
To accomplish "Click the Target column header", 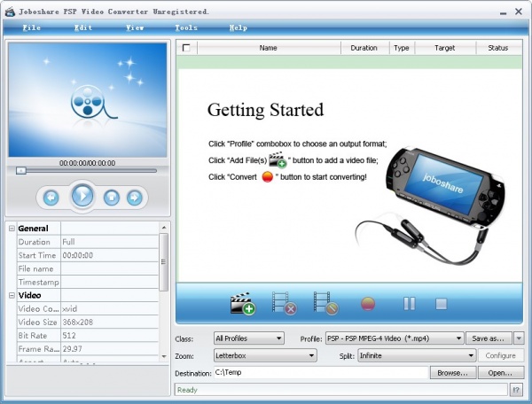I will pos(444,48).
